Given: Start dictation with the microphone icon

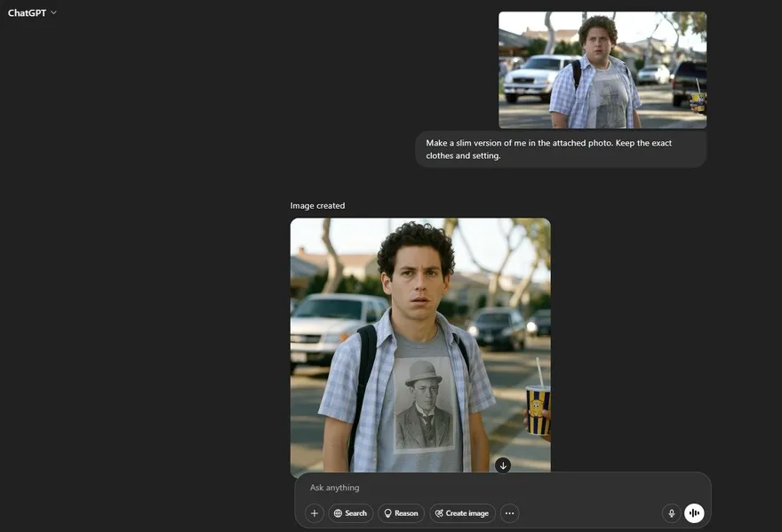Looking at the screenshot, I should coord(672,513).
